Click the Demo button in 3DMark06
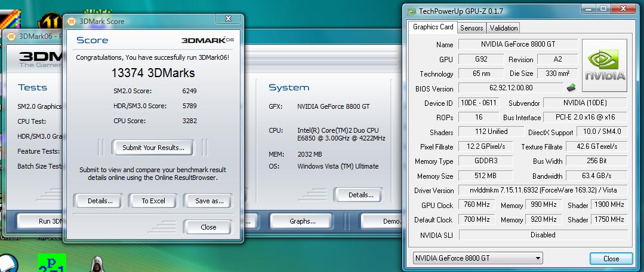The image size is (644, 272). pos(382,221)
